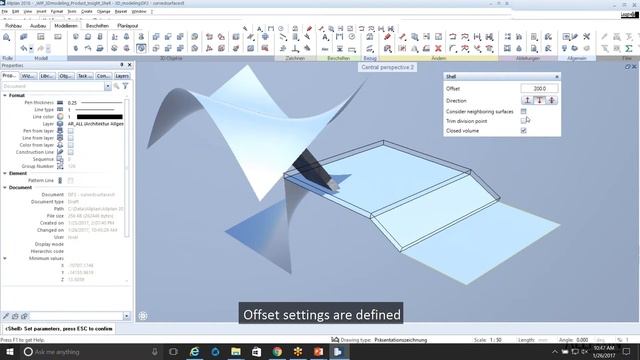
Task: Click the Line color wheel icon
Action: point(60,117)
